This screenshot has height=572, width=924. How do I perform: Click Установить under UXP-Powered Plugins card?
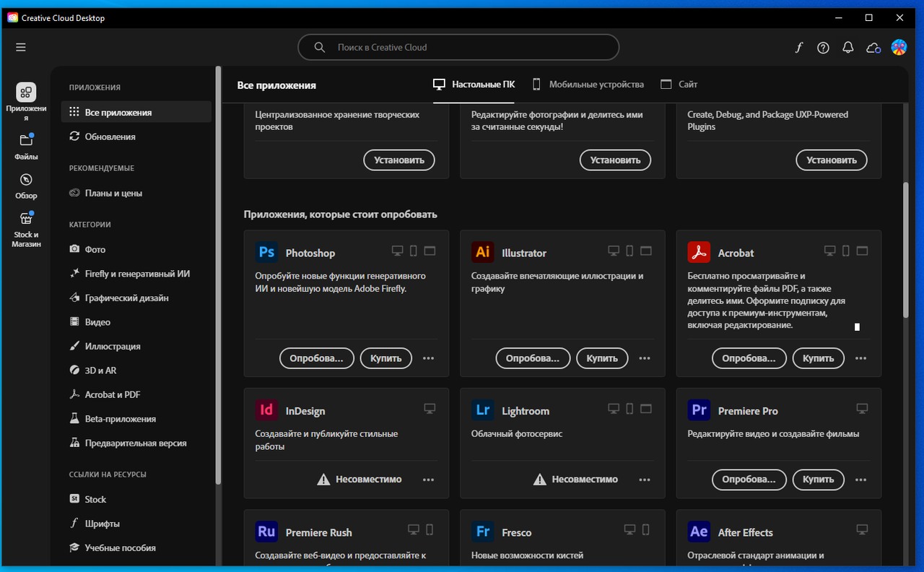click(832, 160)
